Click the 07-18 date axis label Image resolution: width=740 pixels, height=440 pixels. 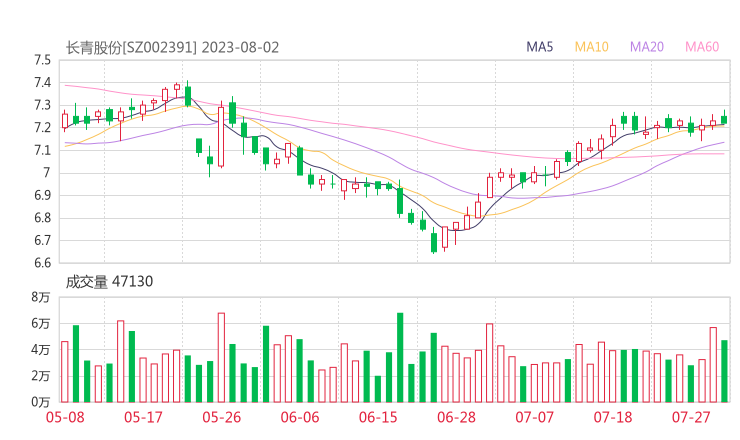pyautogui.click(x=613, y=417)
